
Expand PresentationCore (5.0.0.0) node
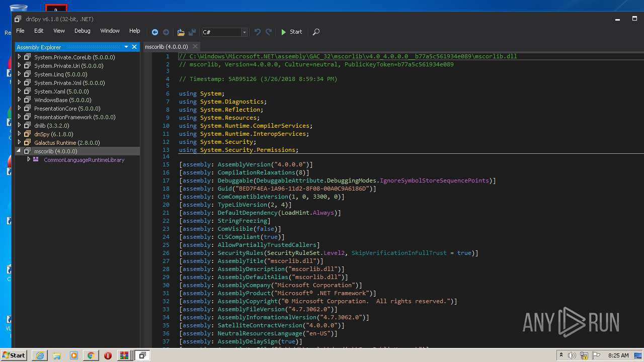tap(19, 108)
